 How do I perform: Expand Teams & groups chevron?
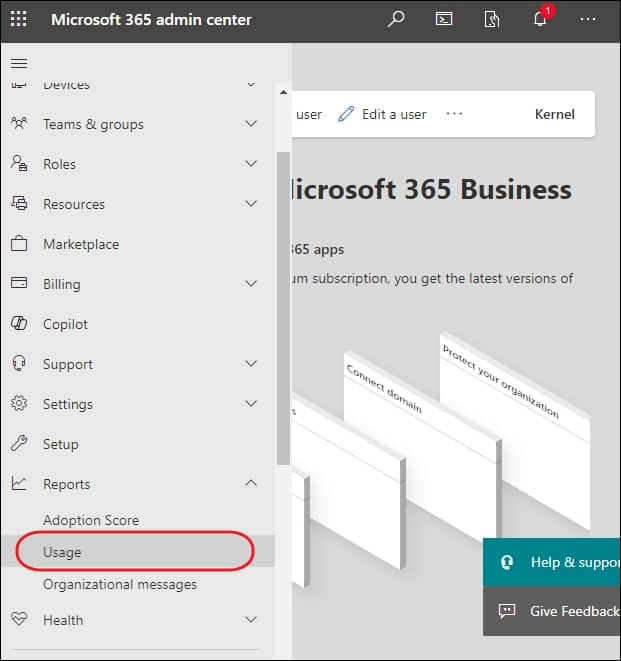pyautogui.click(x=251, y=124)
